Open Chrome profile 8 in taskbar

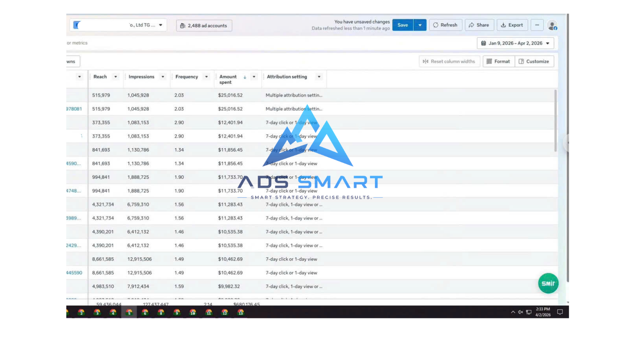point(161,312)
